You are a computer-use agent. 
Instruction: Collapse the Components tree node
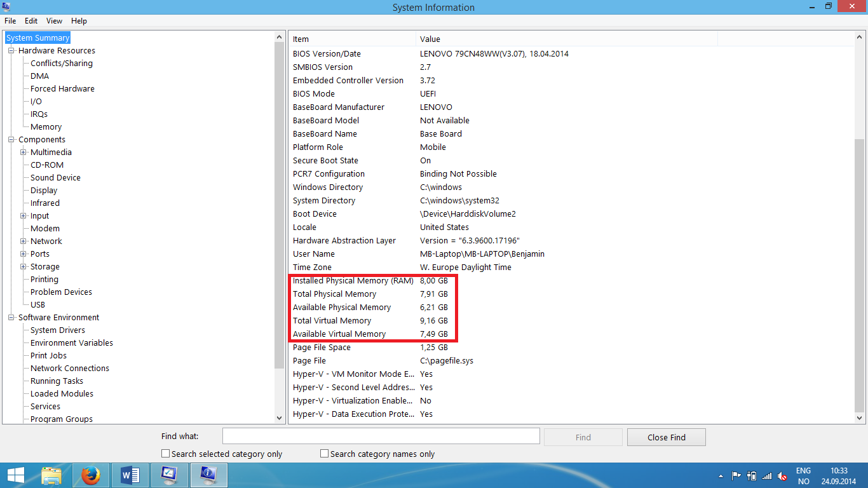11,140
